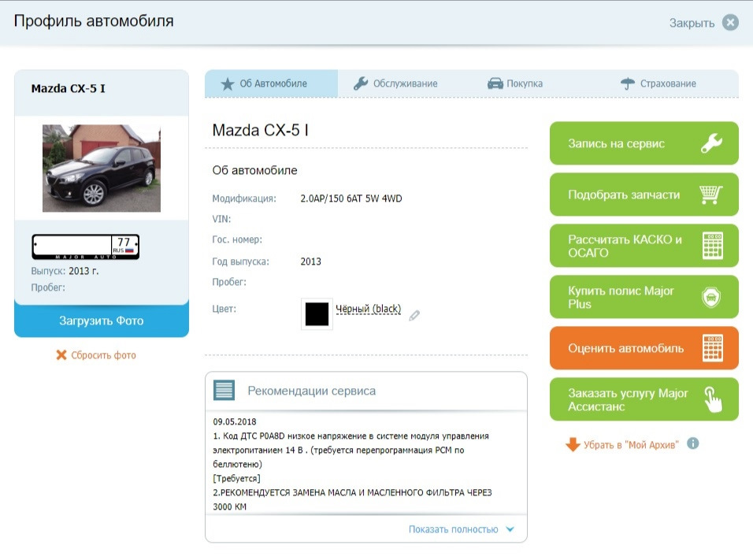Switch to the Покупка tab
Image resolution: width=753 pixels, height=560 pixels.
coord(515,83)
